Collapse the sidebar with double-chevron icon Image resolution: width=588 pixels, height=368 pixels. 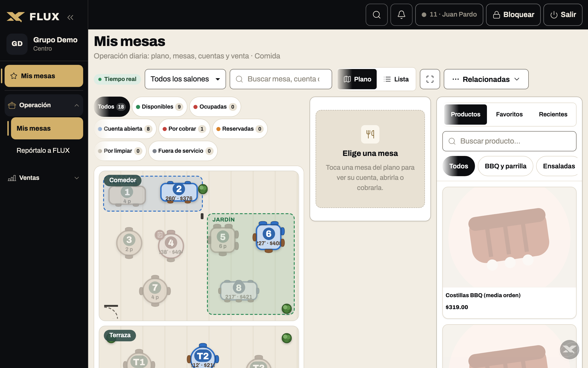[x=70, y=17]
